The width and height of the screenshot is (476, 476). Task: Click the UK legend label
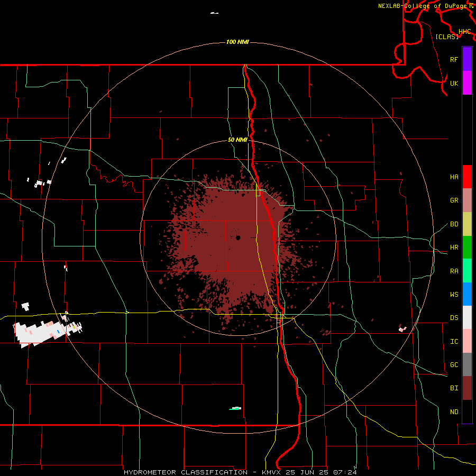pyautogui.click(x=454, y=83)
